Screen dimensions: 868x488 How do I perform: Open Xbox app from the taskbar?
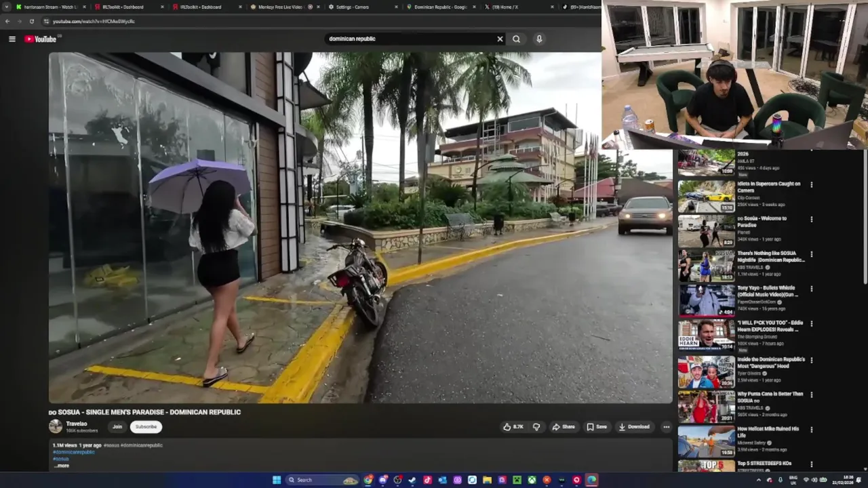point(532,480)
